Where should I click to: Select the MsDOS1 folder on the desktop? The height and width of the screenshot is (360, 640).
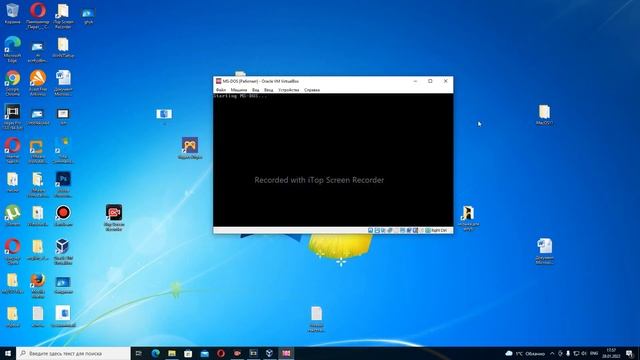click(544, 114)
